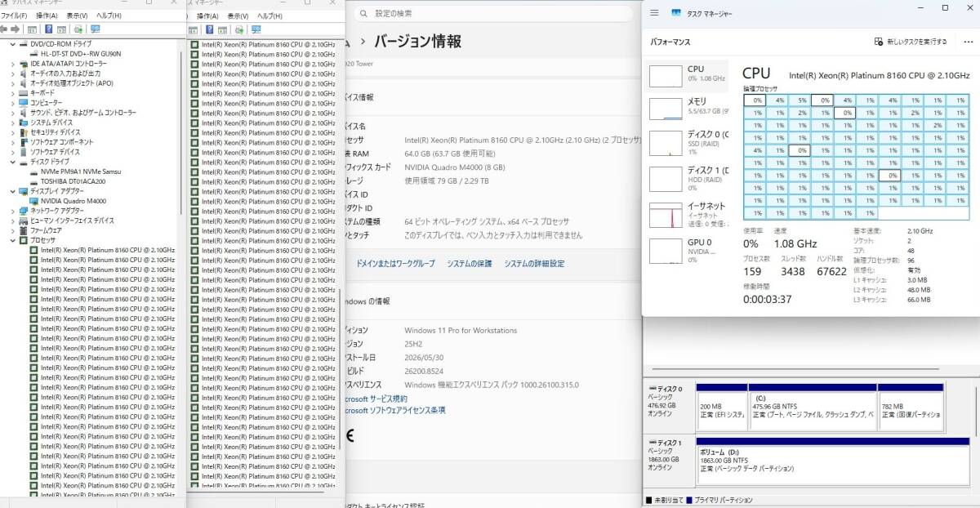This screenshot has width=980, height=508.
Task: Select TOSHIBA DT01ACA200 drive
Action: coord(67,181)
